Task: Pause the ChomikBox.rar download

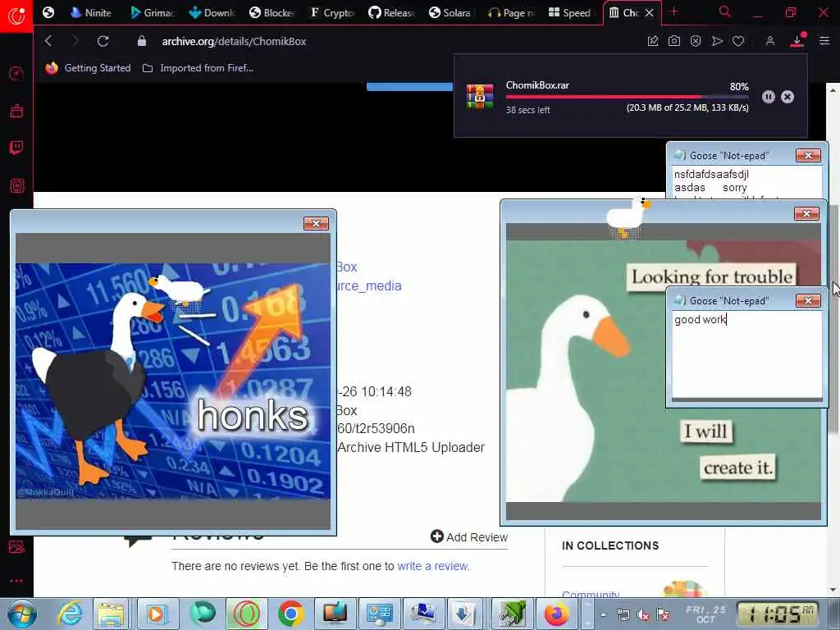Action: 768,97
